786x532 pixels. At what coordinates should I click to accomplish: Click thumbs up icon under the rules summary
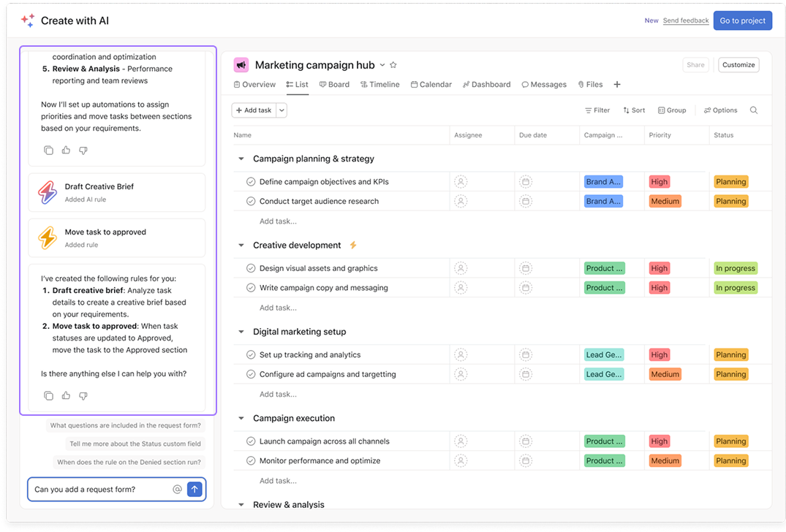pos(66,395)
